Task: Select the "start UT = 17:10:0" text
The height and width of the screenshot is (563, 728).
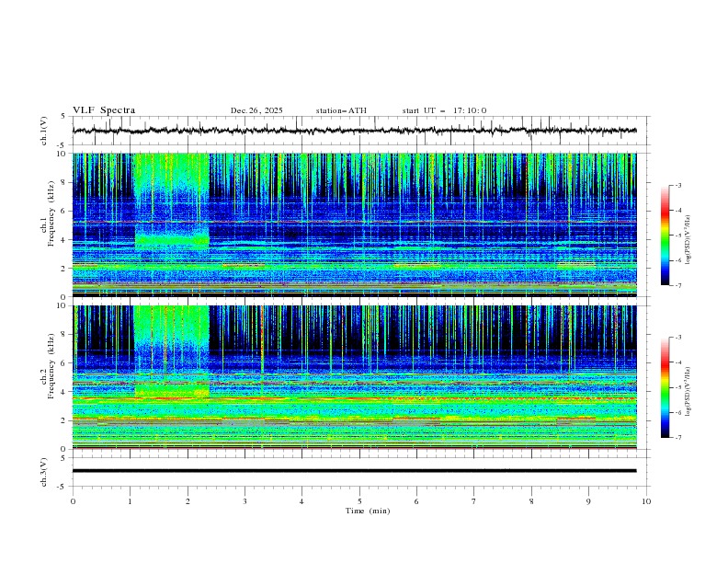Action: (x=444, y=110)
